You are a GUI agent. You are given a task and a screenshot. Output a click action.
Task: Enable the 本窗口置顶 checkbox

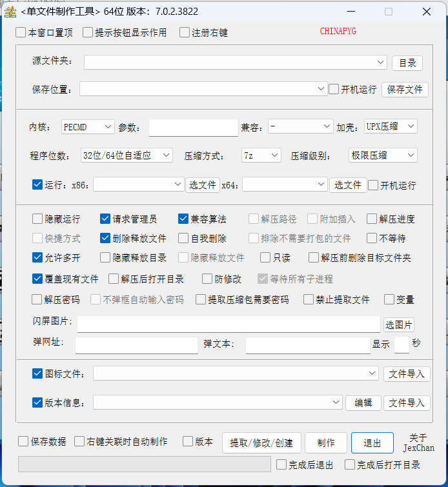point(21,32)
